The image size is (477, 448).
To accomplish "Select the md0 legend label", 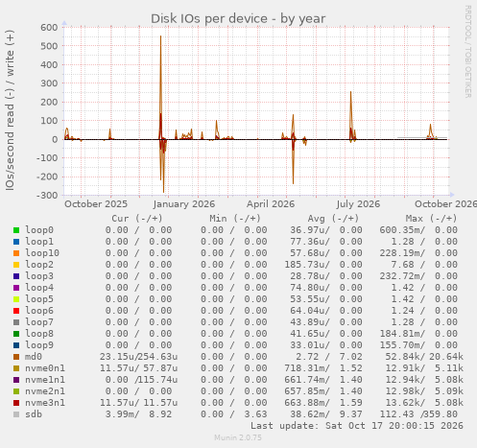I will (34, 357).
